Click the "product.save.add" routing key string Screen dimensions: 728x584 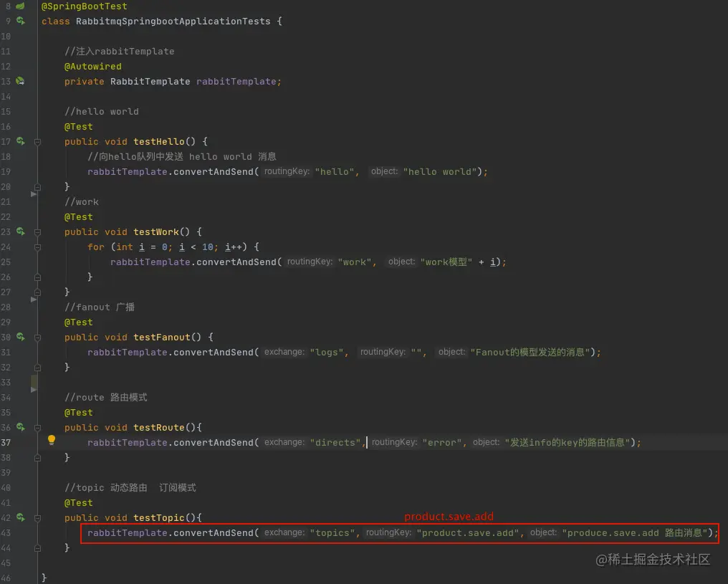[x=467, y=533]
